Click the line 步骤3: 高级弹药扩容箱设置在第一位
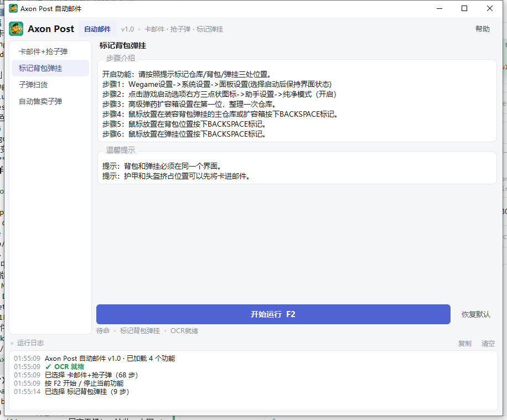This screenshot has height=420, width=507. point(189,105)
